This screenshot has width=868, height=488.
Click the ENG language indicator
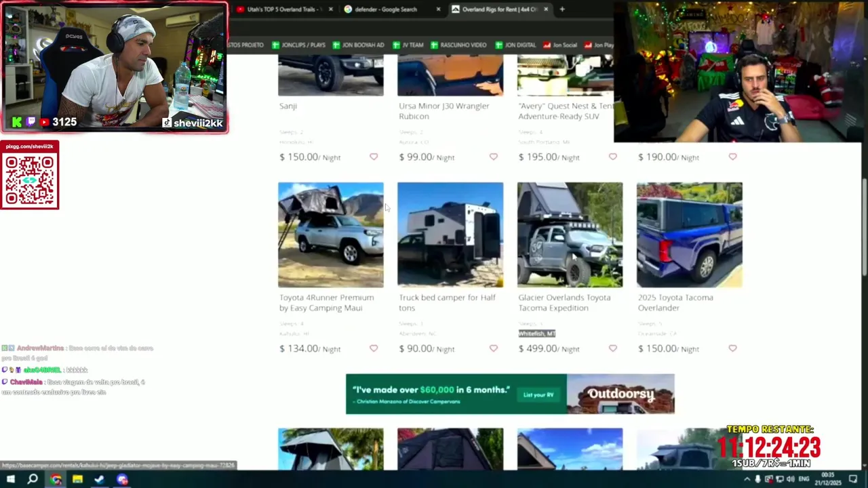tap(804, 479)
